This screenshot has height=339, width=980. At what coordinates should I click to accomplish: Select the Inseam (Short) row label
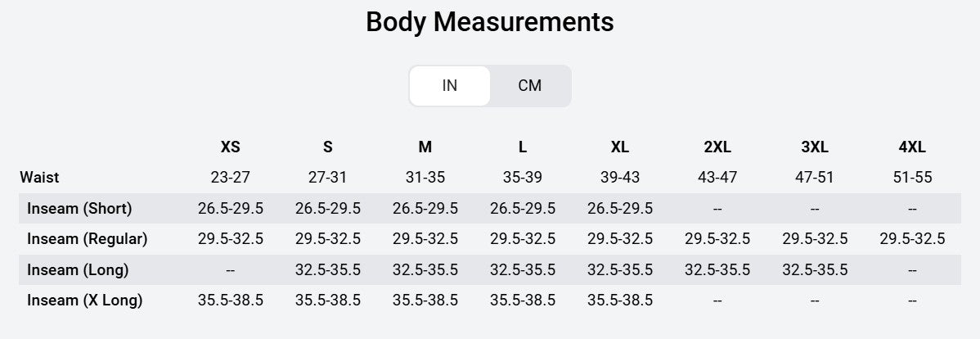coord(79,208)
